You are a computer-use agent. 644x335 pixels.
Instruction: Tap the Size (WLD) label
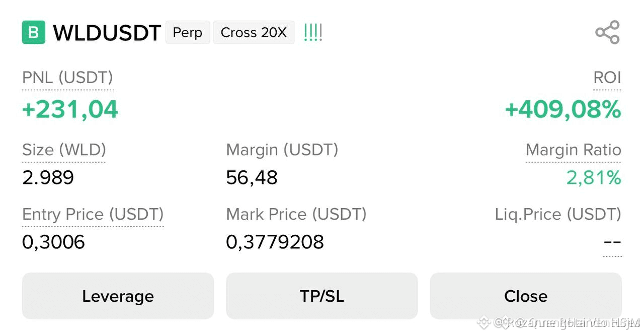point(64,150)
